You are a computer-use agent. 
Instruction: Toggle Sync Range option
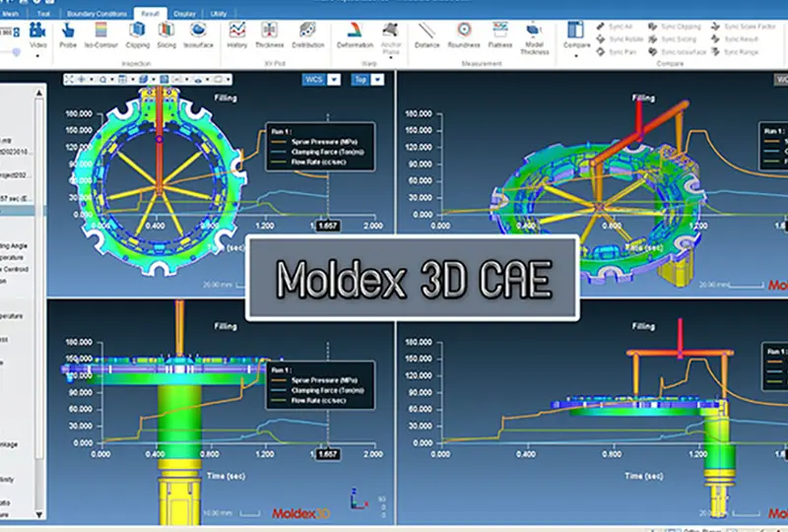pos(735,52)
